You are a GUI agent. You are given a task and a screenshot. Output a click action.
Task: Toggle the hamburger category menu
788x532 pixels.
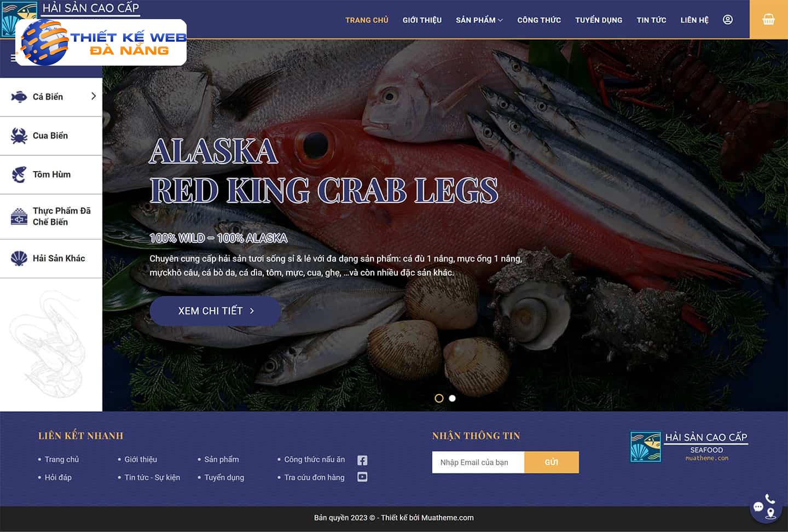click(x=13, y=58)
